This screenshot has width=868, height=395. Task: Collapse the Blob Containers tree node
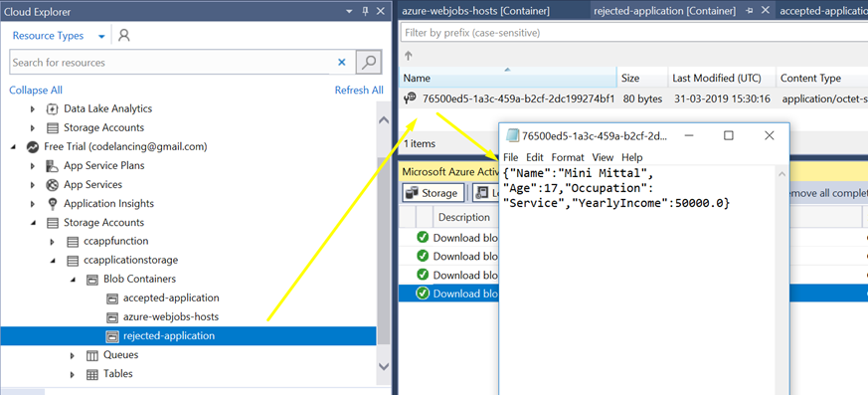73,280
